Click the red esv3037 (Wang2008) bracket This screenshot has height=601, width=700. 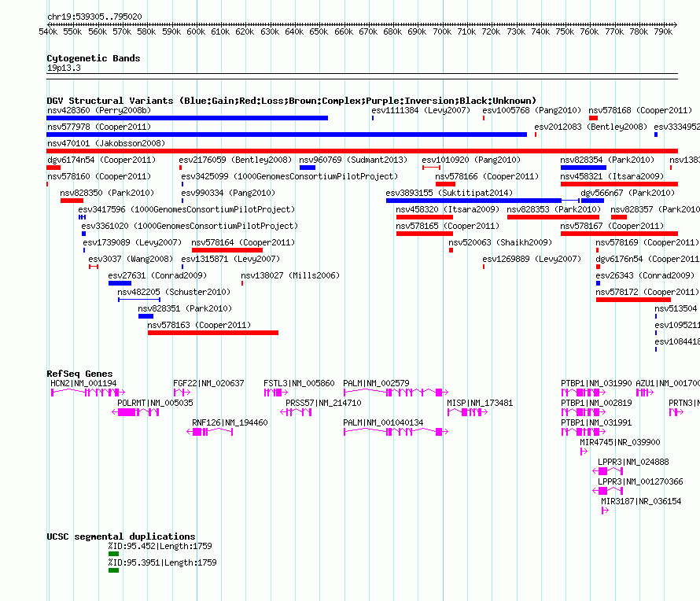coord(94,267)
